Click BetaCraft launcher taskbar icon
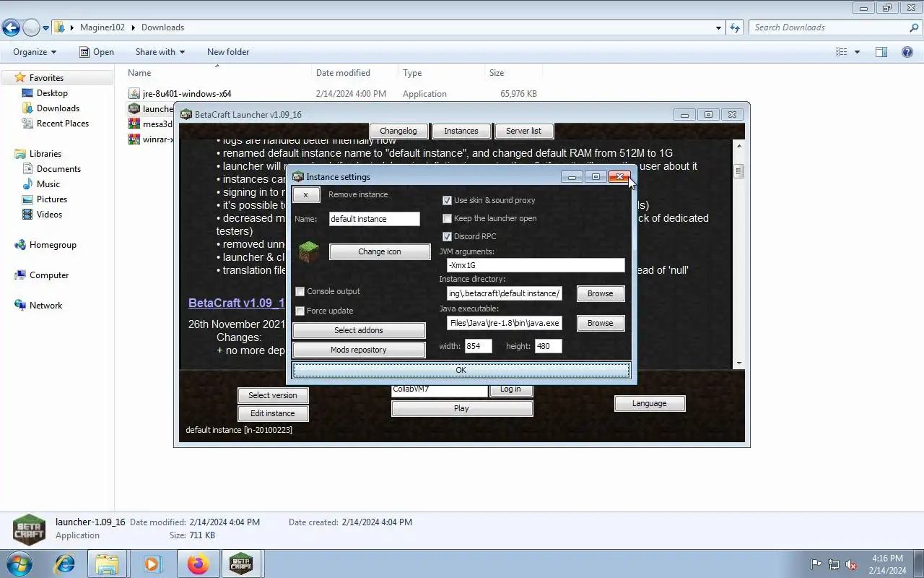Image resolution: width=924 pixels, height=578 pixels. pyautogui.click(x=241, y=564)
